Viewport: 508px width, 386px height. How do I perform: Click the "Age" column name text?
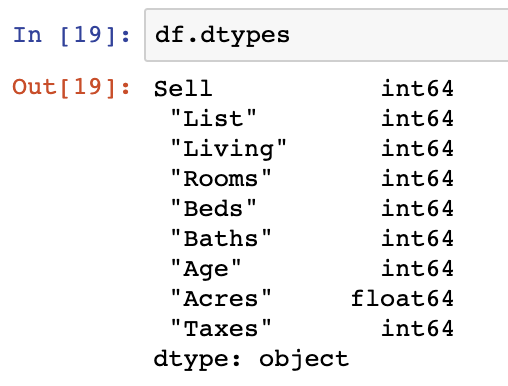tap(206, 269)
